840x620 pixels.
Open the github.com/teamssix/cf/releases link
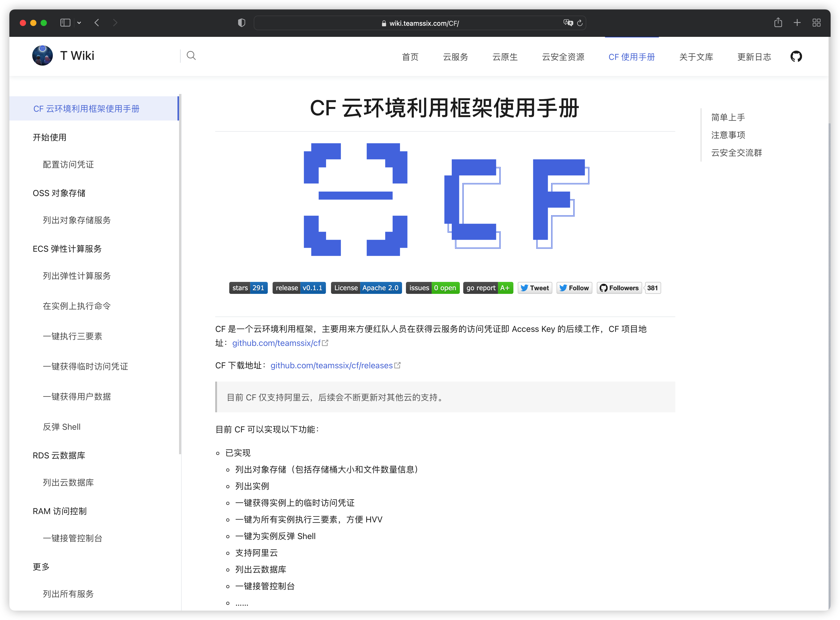331,365
